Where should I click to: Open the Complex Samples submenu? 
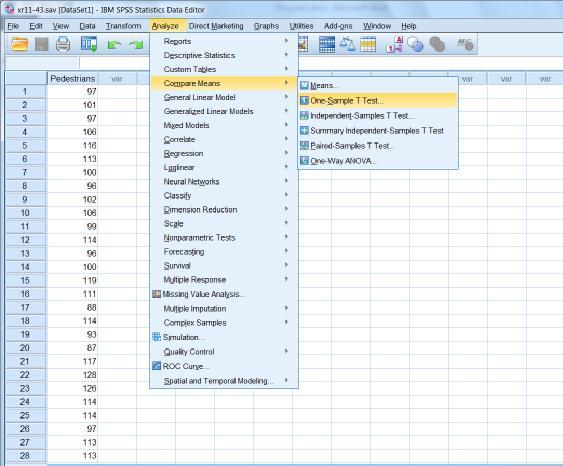tap(224, 323)
